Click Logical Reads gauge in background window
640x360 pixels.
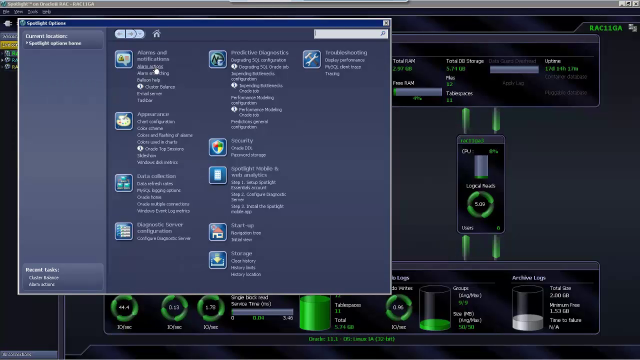click(x=480, y=204)
